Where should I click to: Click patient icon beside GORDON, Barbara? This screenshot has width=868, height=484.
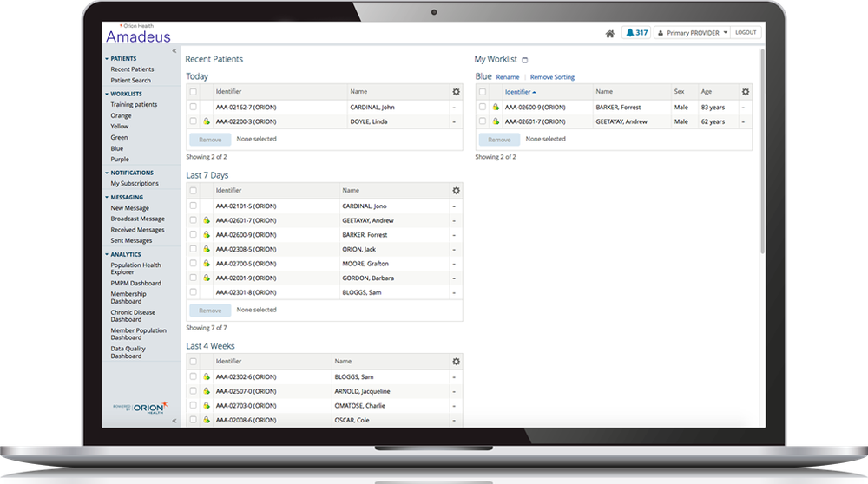[207, 278]
